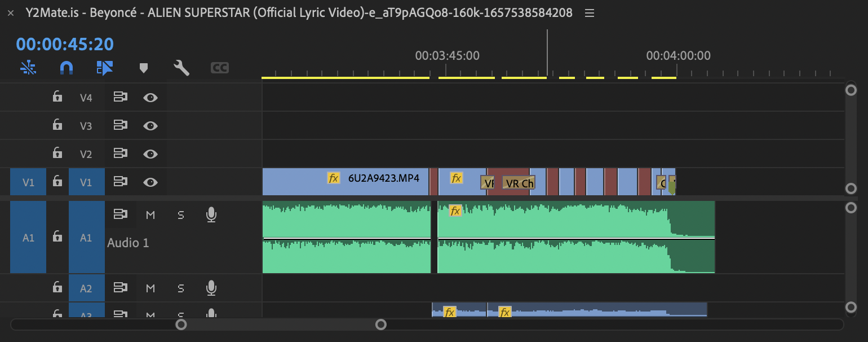Grab the playhead on the time ruler
Image resolution: width=868 pixels, height=342 pixels.
click(x=547, y=52)
